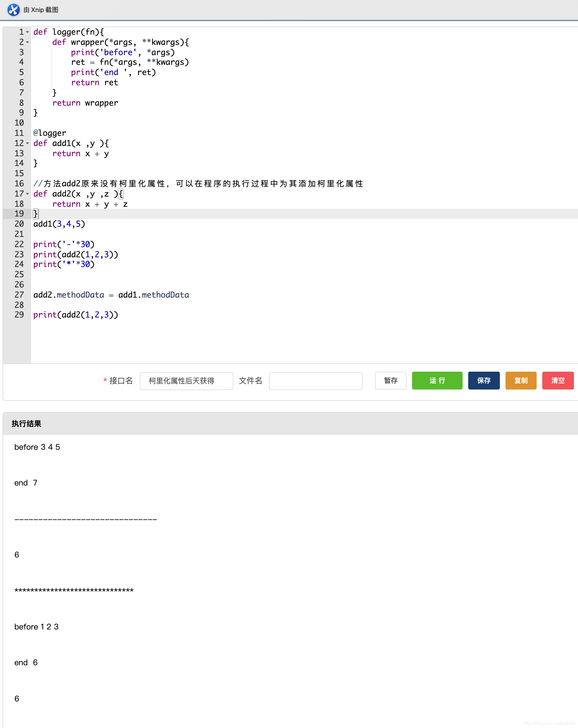Collapse the logger function fold arrow on line 1
The image size is (578, 728).
click(x=28, y=32)
